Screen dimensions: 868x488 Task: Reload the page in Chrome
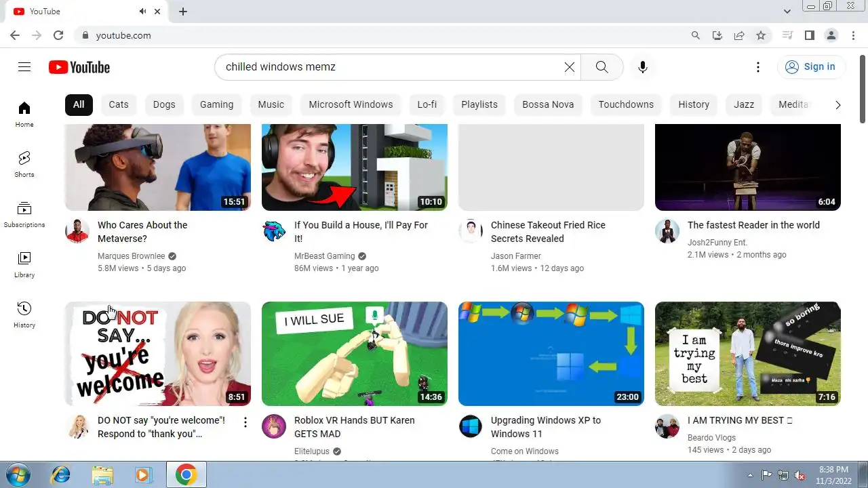58,35
